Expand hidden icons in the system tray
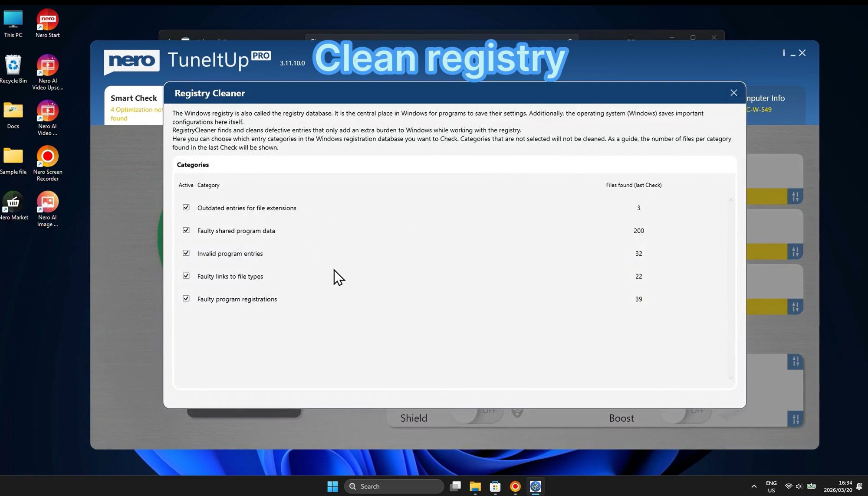Image resolution: width=868 pixels, height=496 pixels. pyautogui.click(x=753, y=486)
